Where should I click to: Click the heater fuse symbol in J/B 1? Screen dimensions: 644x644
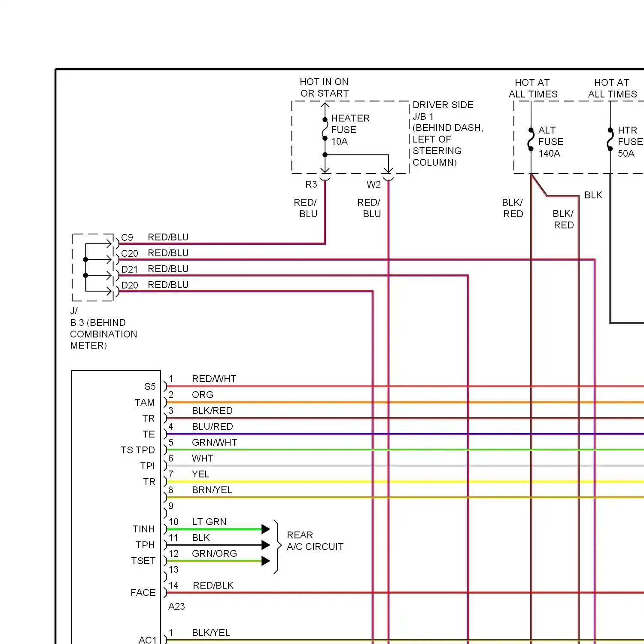click(x=325, y=129)
